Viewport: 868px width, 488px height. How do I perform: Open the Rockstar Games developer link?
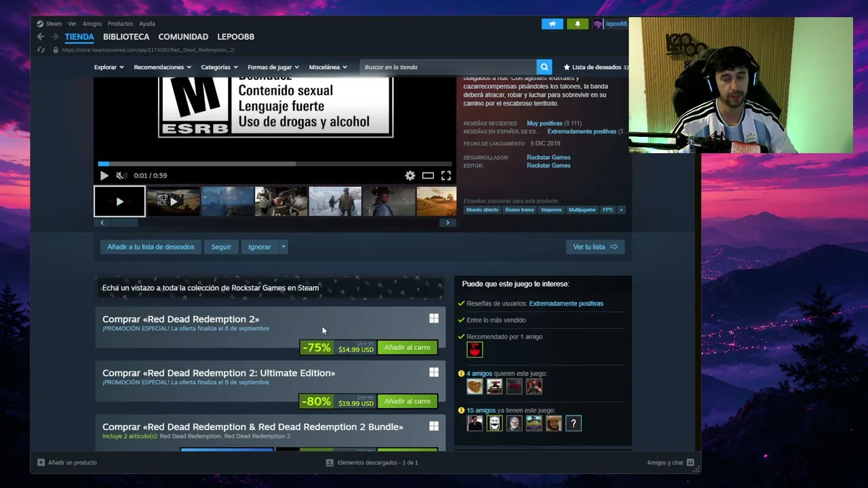coord(549,157)
